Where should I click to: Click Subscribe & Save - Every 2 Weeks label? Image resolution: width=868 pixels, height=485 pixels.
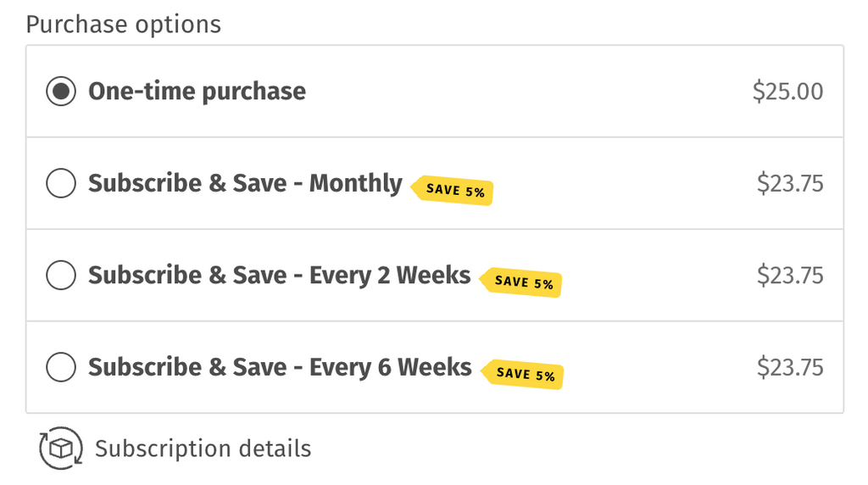[280, 276]
